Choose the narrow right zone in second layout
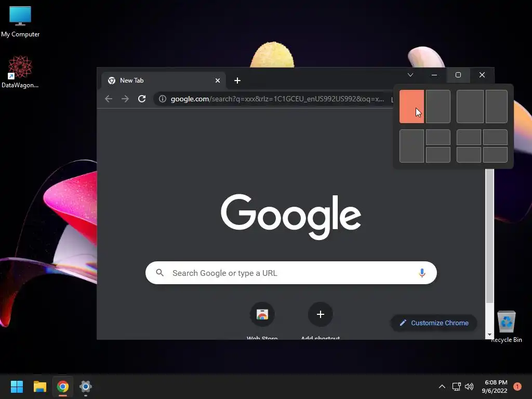Viewport: 532px width, 399px height. [x=496, y=107]
